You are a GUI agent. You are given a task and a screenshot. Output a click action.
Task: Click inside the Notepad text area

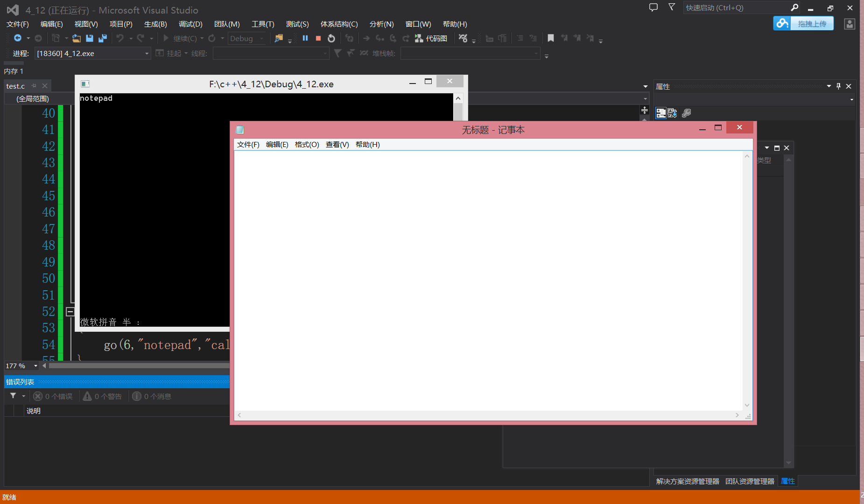point(488,280)
